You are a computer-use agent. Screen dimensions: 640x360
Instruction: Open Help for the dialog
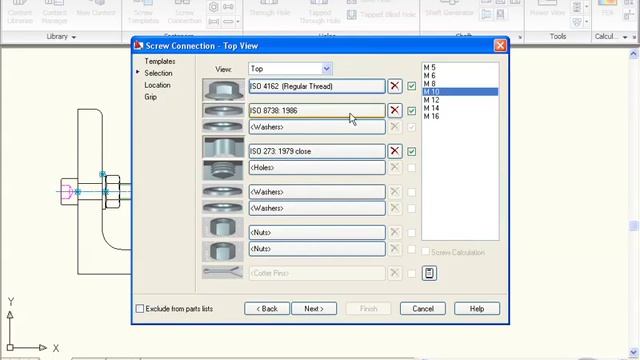tap(477, 309)
